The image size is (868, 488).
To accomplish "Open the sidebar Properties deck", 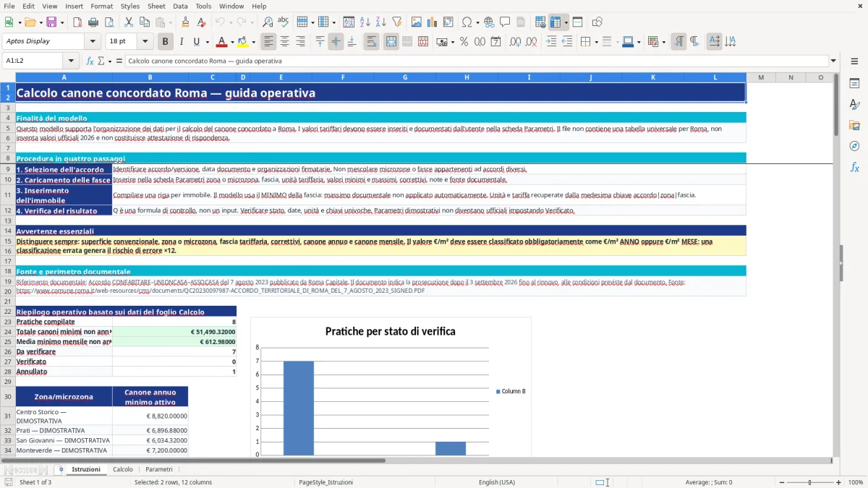I will (854, 84).
